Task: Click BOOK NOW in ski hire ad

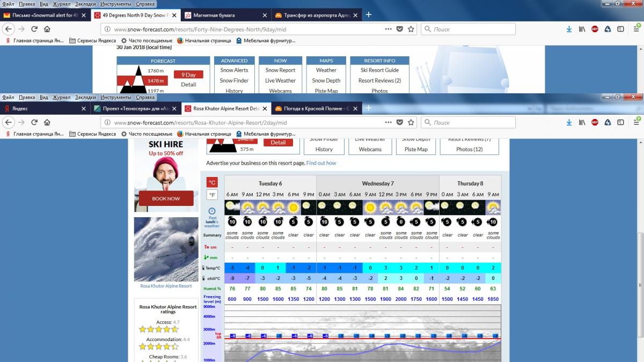Action: (x=166, y=198)
